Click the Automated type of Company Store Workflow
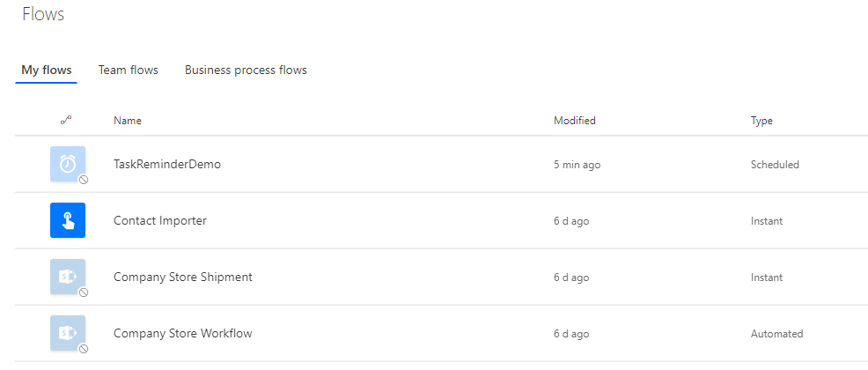 click(x=776, y=334)
